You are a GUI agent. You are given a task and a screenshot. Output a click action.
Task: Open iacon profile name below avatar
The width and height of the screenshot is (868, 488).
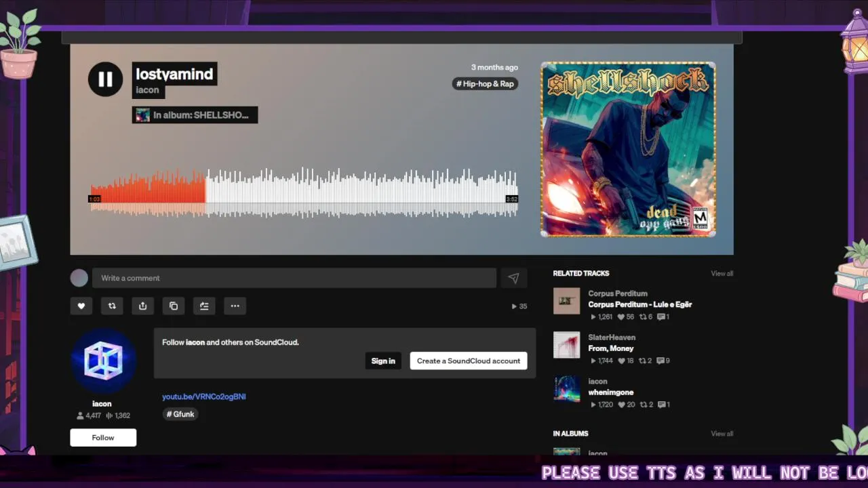(102, 404)
